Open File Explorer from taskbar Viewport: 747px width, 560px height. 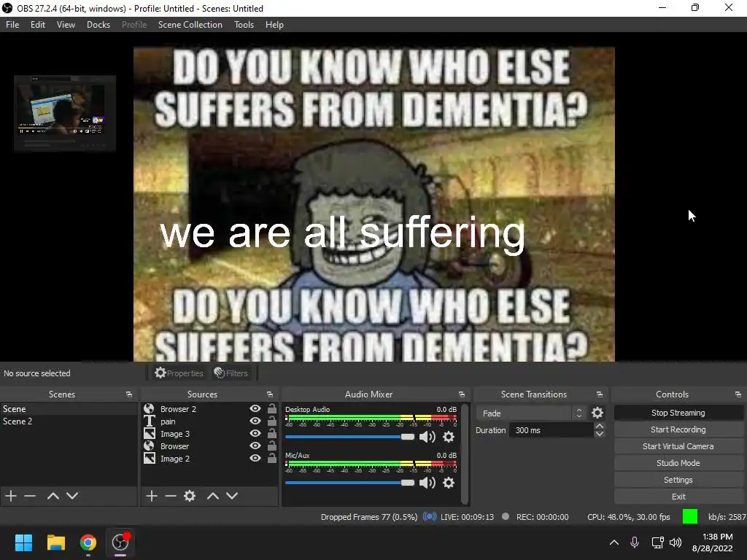click(55, 542)
